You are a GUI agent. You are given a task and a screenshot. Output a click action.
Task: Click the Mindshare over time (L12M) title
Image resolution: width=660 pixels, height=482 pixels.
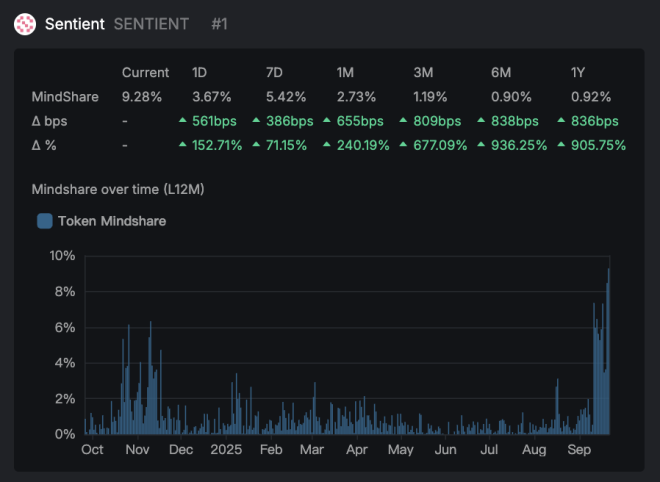coord(118,189)
